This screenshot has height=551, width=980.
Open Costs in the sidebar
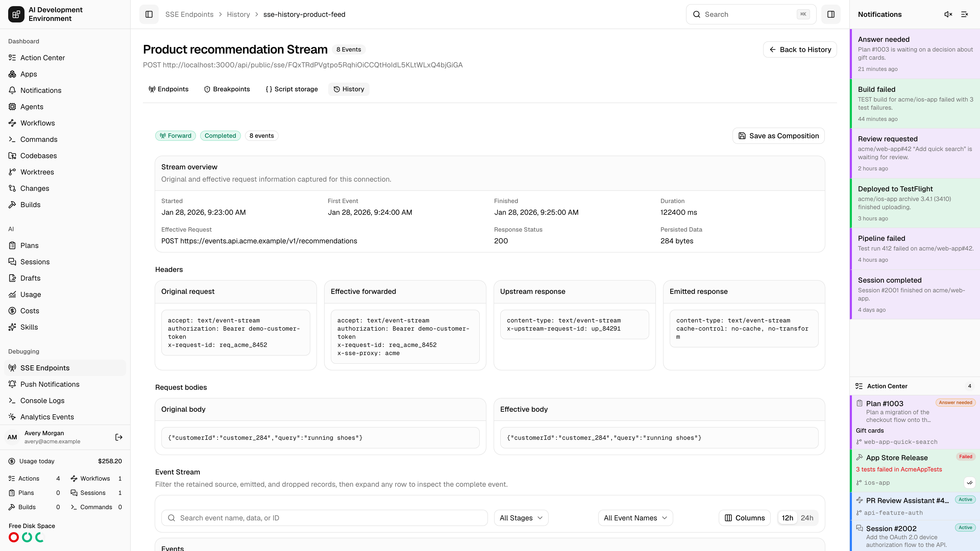click(x=65, y=311)
